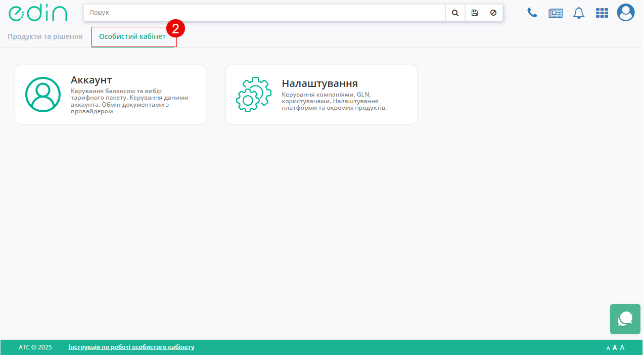
Task: Open the apps grid menu
Action: tap(602, 13)
